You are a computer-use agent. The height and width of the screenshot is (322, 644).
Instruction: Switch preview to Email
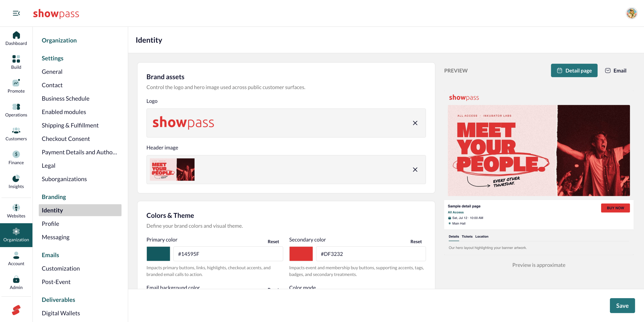615,70
